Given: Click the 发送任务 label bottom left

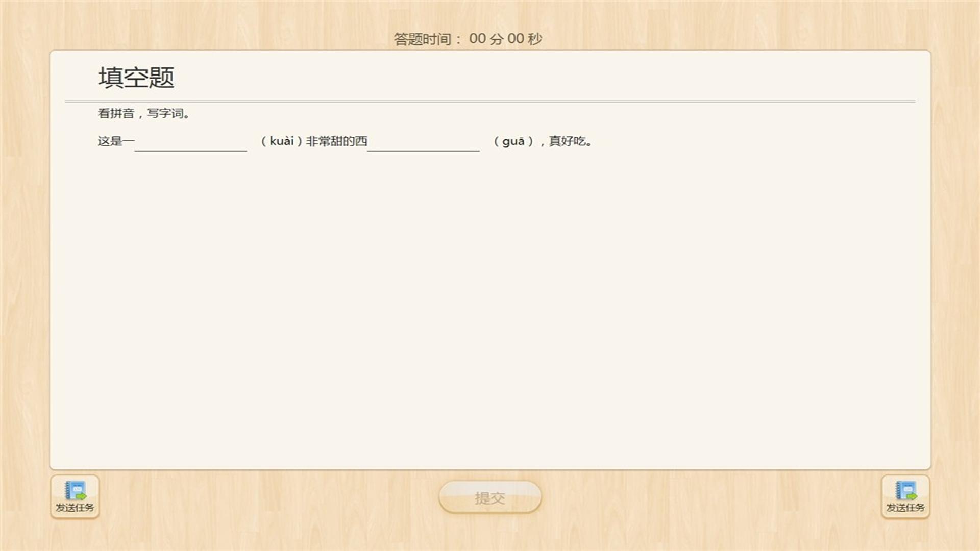Looking at the screenshot, I should [x=75, y=508].
